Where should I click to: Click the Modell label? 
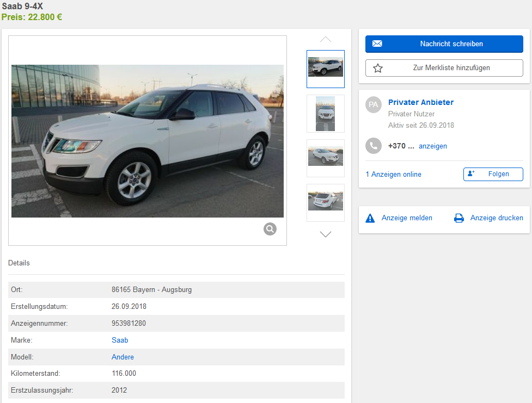click(22, 357)
